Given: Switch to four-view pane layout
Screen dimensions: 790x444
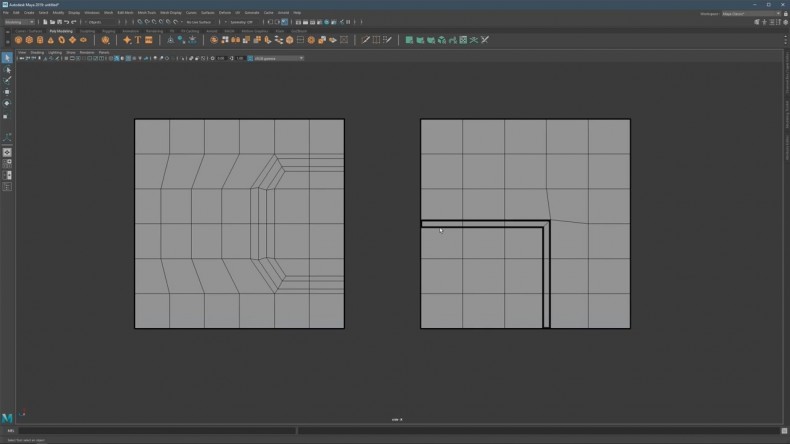Looking at the screenshot, I should [x=7, y=163].
